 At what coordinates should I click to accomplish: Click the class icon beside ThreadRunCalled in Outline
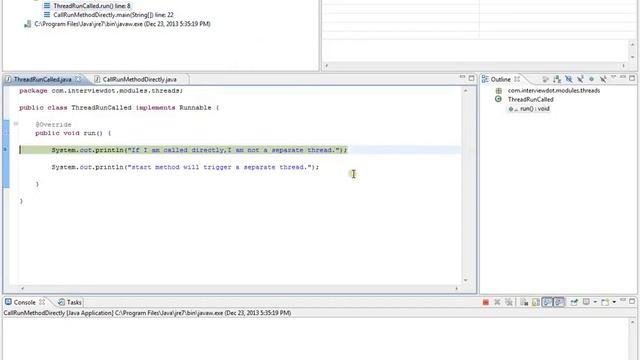point(498,99)
